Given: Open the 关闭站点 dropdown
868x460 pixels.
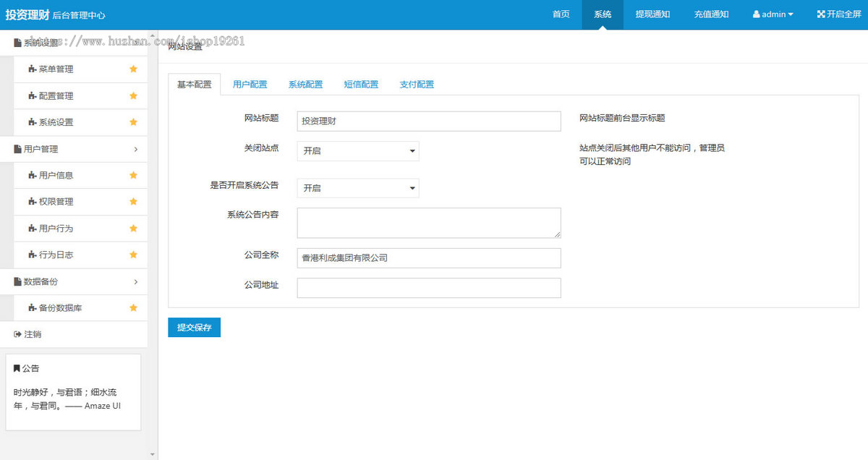Looking at the screenshot, I should 358,151.
